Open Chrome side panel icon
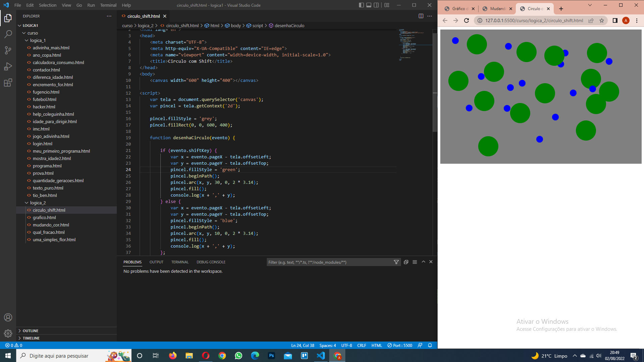The width and height of the screenshot is (644, 362). [x=615, y=20]
